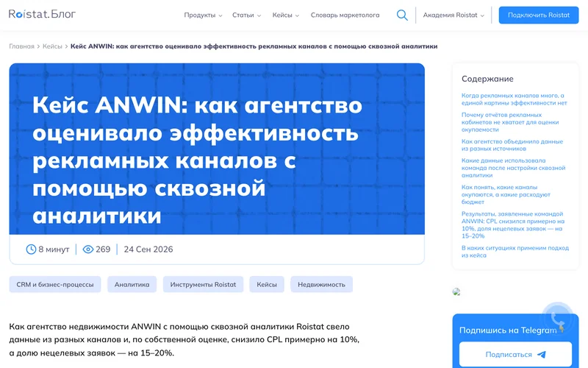
Task: Click the article title banner image
Action: coord(217,149)
